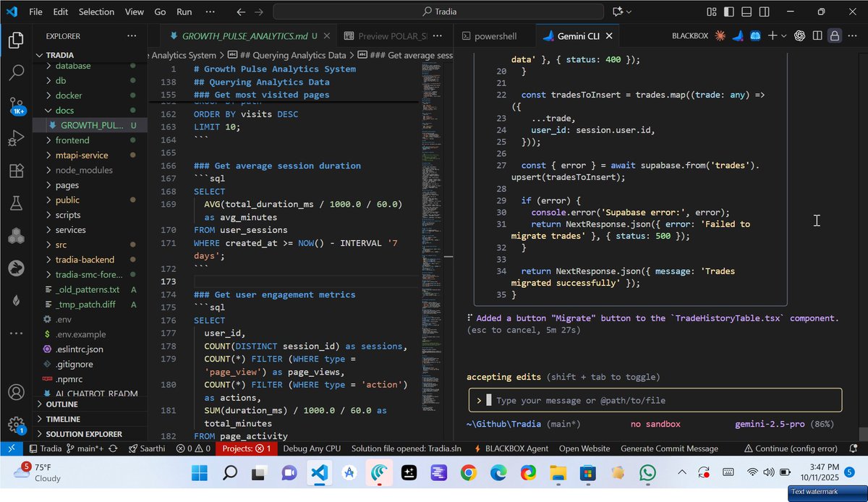Click Open Website in status bar
Screen dimensions: 868x502
(x=584, y=448)
